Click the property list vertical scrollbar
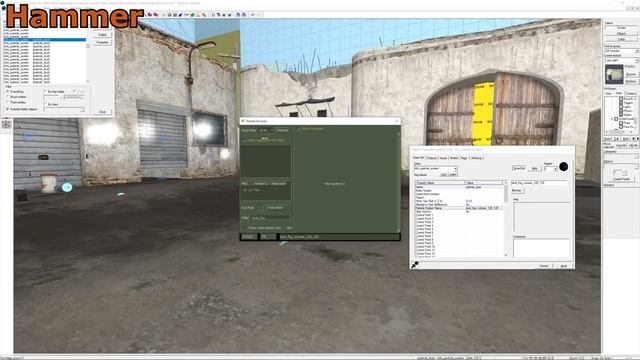 click(x=506, y=219)
